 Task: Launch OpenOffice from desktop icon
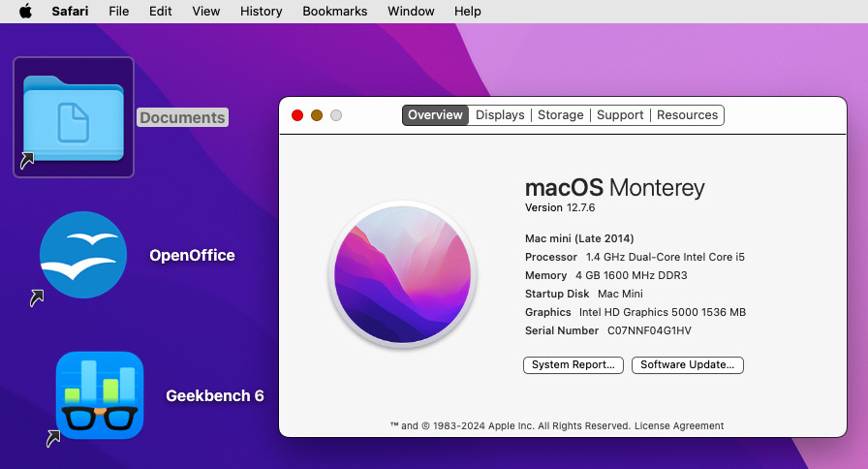[83, 255]
